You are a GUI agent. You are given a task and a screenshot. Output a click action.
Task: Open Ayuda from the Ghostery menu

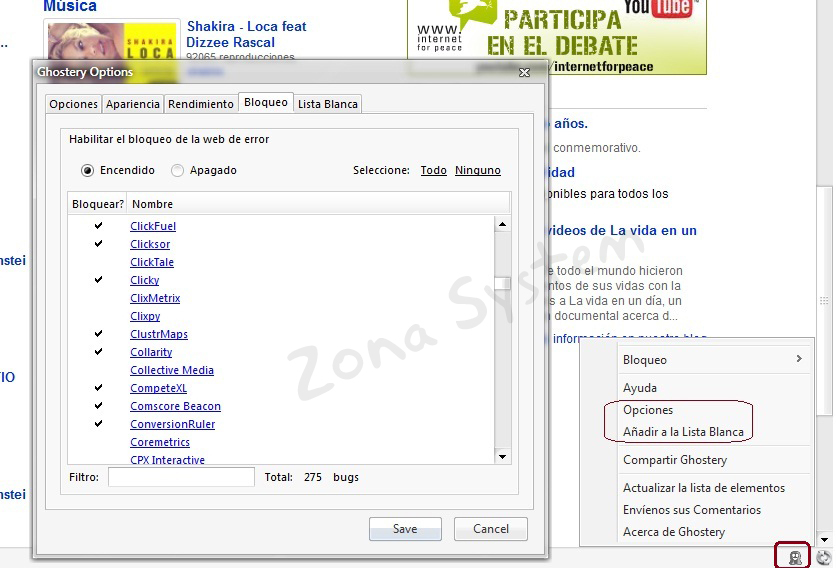pos(640,388)
